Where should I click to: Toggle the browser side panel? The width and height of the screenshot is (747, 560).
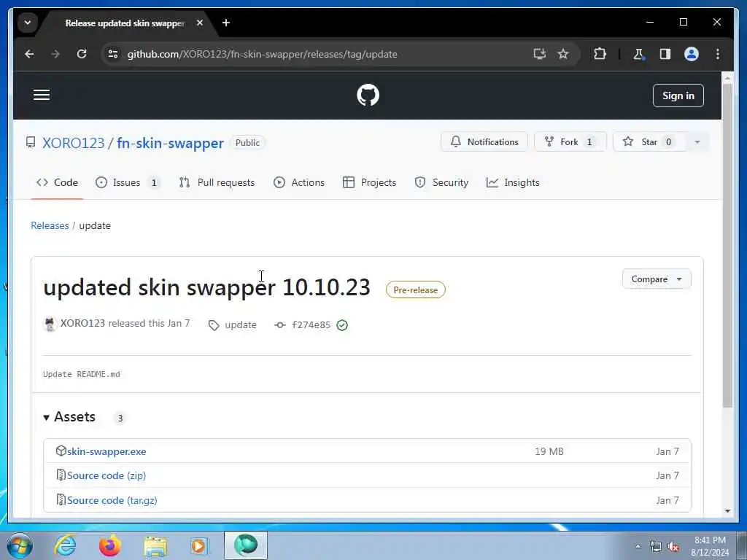tap(665, 54)
